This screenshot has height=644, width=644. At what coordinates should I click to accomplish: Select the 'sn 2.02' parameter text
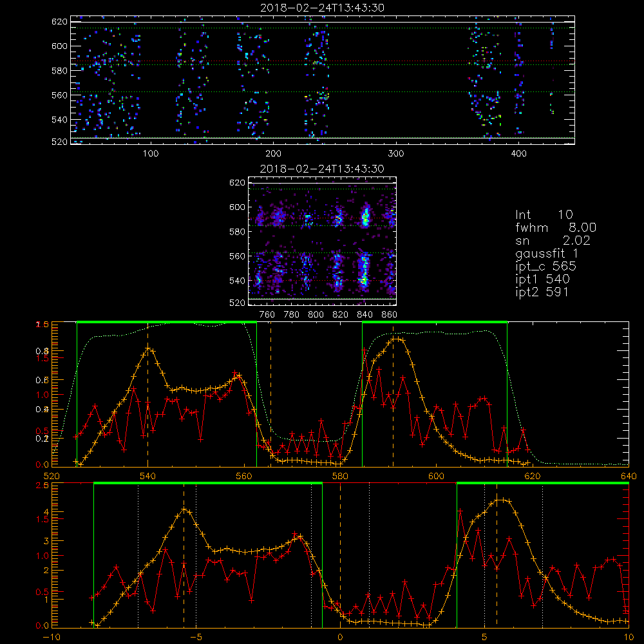(x=553, y=240)
